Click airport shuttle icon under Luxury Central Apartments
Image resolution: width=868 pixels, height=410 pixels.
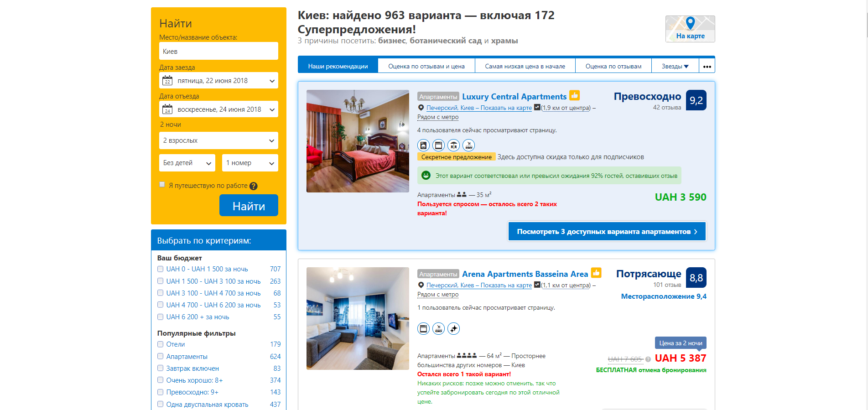pos(468,145)
